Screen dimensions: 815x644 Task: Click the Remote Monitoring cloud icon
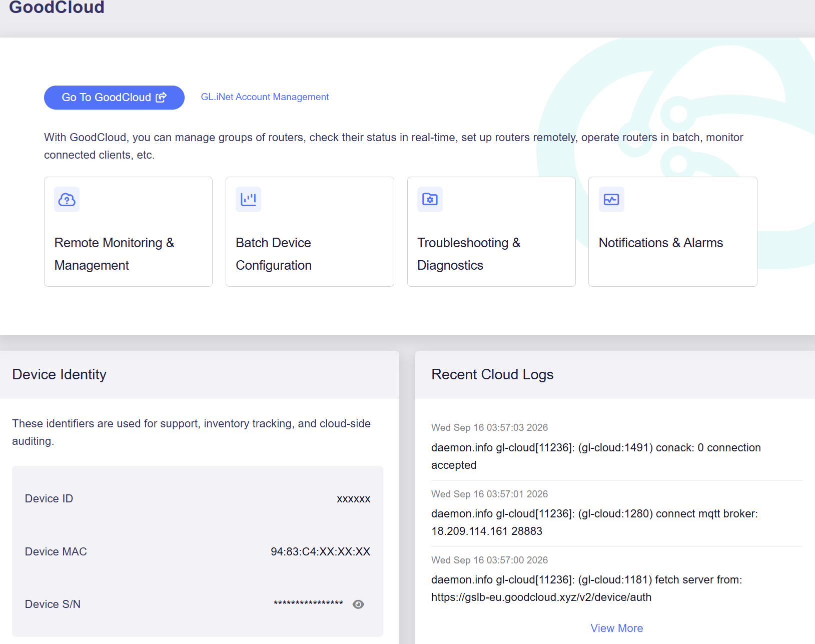coord(67,200)
